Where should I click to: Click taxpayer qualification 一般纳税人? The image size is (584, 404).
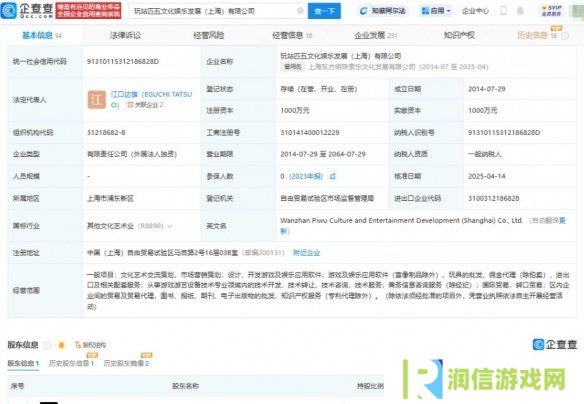click(485, 154)
